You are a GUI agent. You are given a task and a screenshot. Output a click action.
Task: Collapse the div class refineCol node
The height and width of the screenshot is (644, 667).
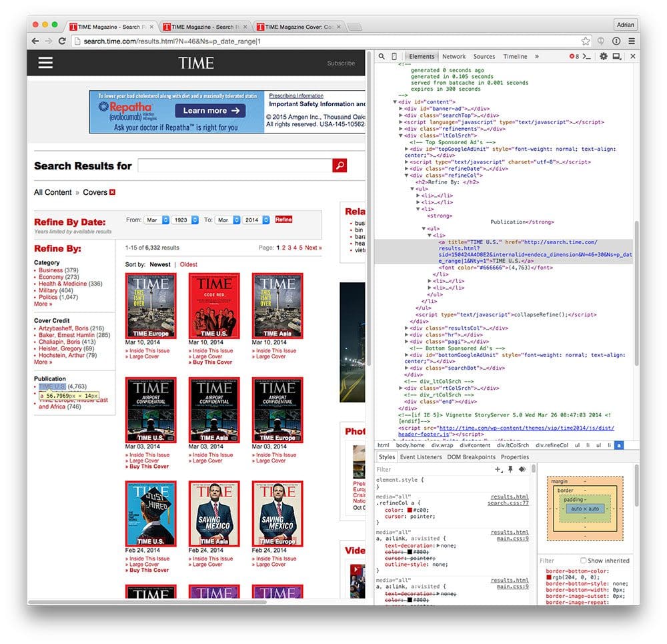[407, 176]
